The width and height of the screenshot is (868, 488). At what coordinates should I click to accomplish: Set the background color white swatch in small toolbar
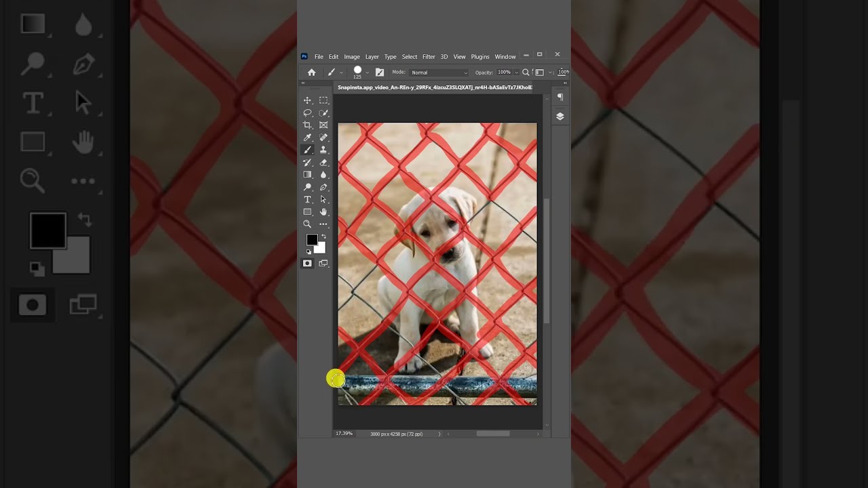point(321,249)
